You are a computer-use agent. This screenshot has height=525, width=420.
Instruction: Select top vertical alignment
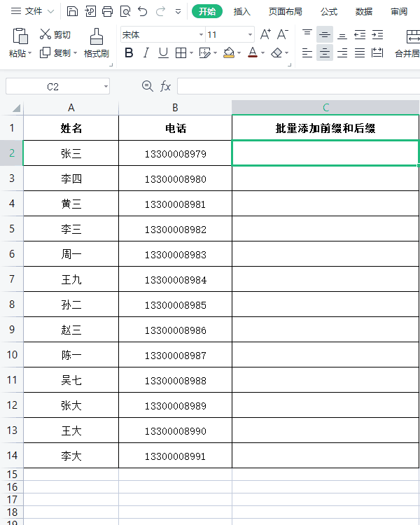pyautogui.click(x=307, y=34)
